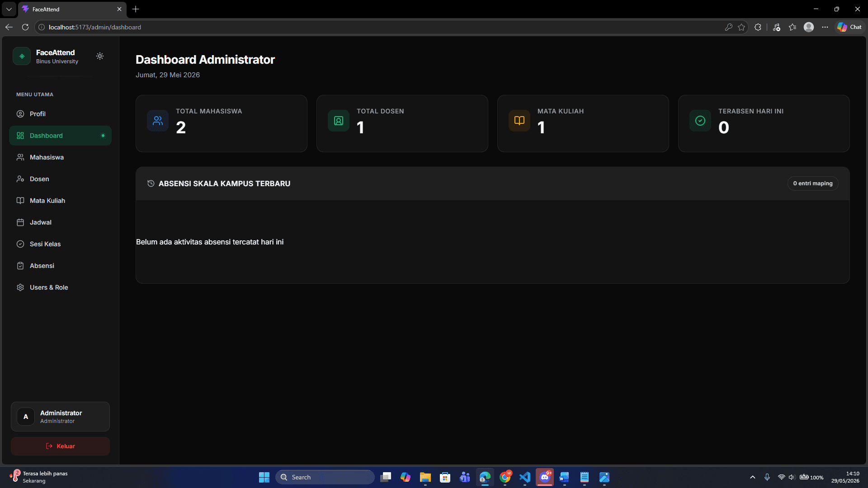Expand the tab actions dropdown arrow
The height and width of the screenshot is (488, 868).
9,9
